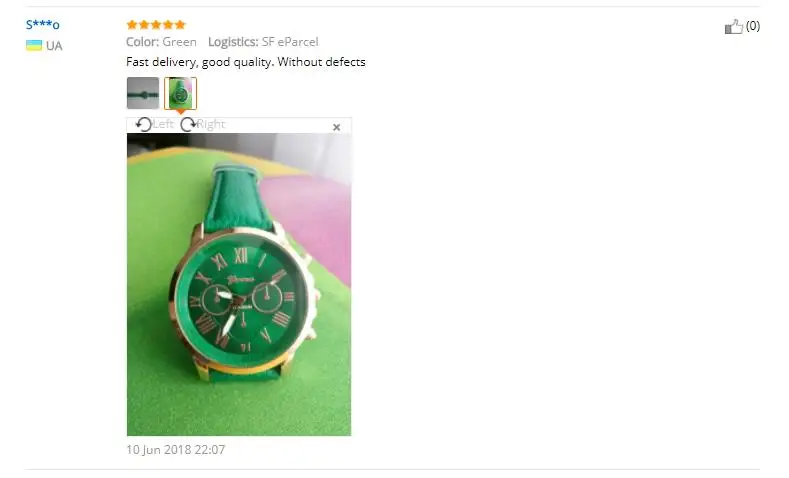Click the review text about fast delivery
The height and width of the screenshot is (478, 789).
pos(246,62)
